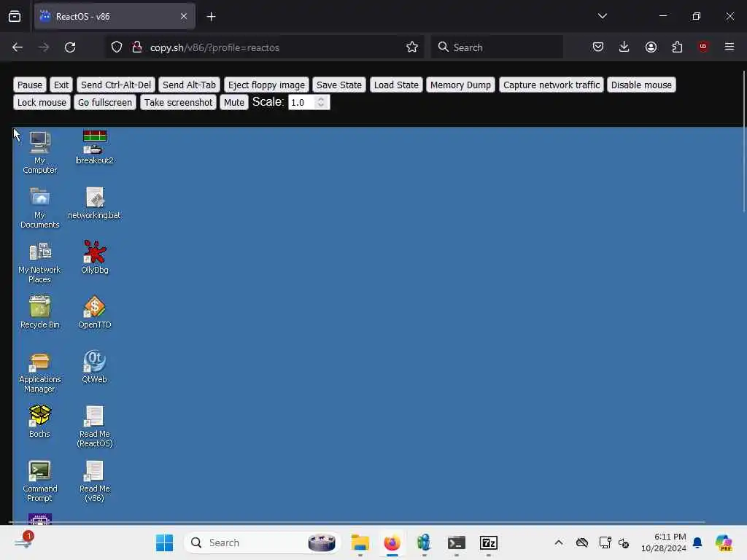Image resolution: width=747 pixels, height=560 pixels.
Task: Send Alt-Tab to the emulator
Action: coord(189,85)
